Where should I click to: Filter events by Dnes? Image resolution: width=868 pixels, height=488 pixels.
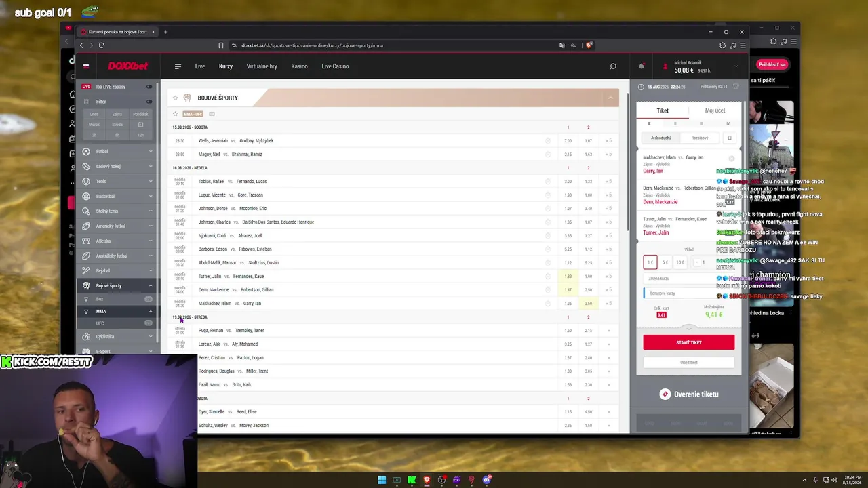click(x=94, y=114)
